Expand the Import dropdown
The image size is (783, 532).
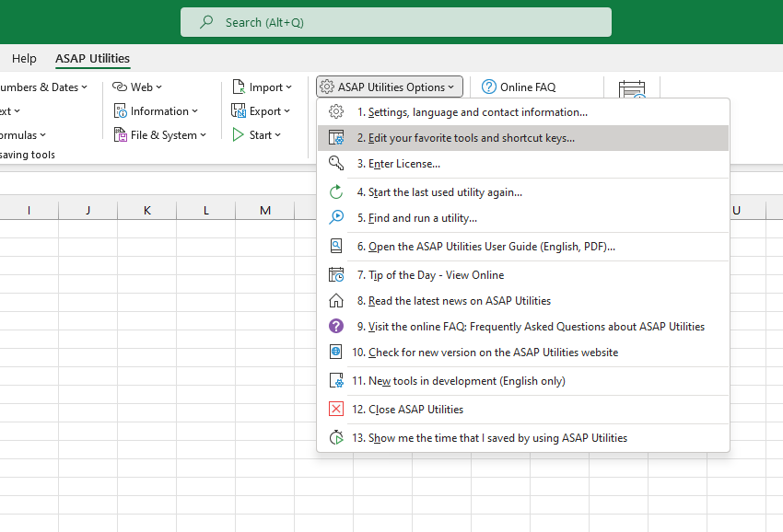[288, 87]
